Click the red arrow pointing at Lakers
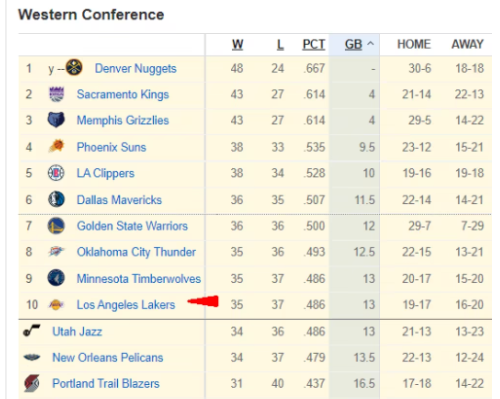500x399 pixels. tap(203, 301)
